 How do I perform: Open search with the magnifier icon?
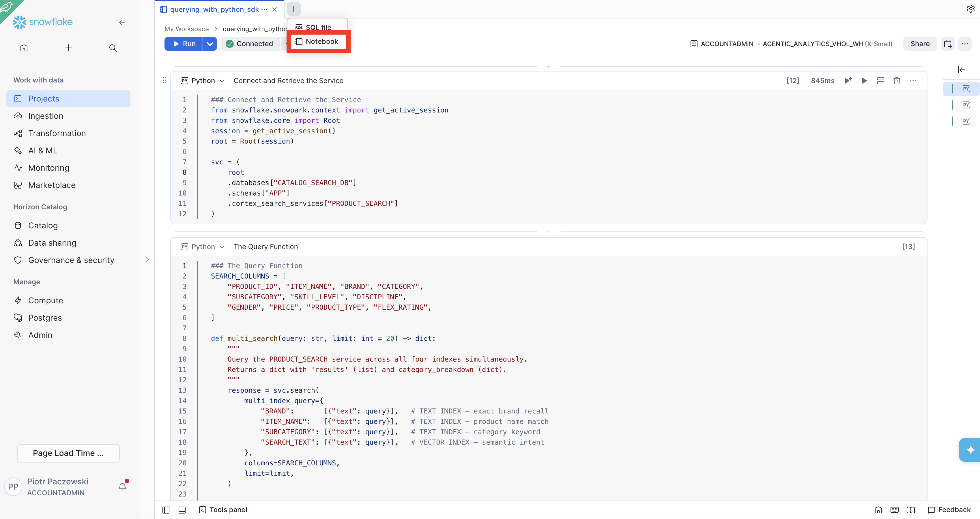click(x=113, y=48)
